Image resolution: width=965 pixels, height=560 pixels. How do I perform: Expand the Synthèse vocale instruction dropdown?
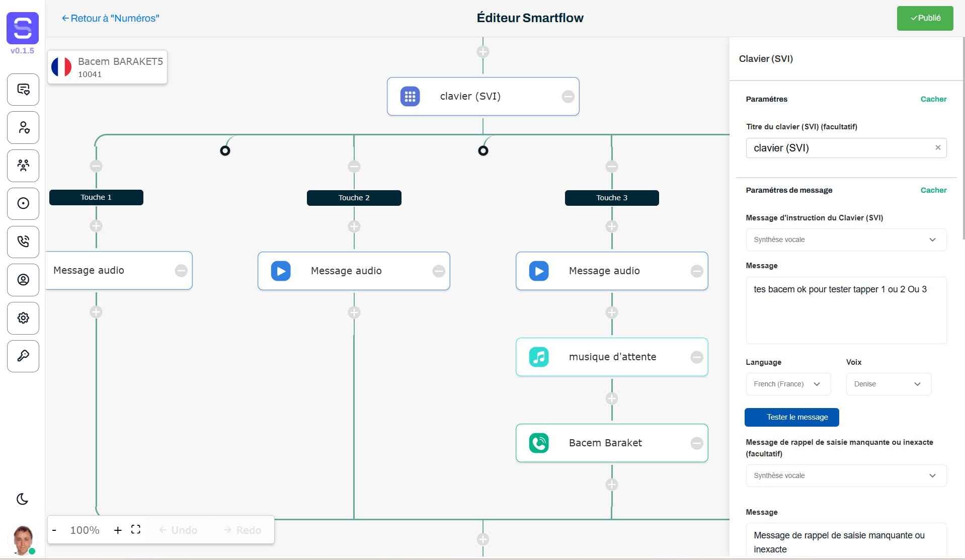[x=845, y=239]
